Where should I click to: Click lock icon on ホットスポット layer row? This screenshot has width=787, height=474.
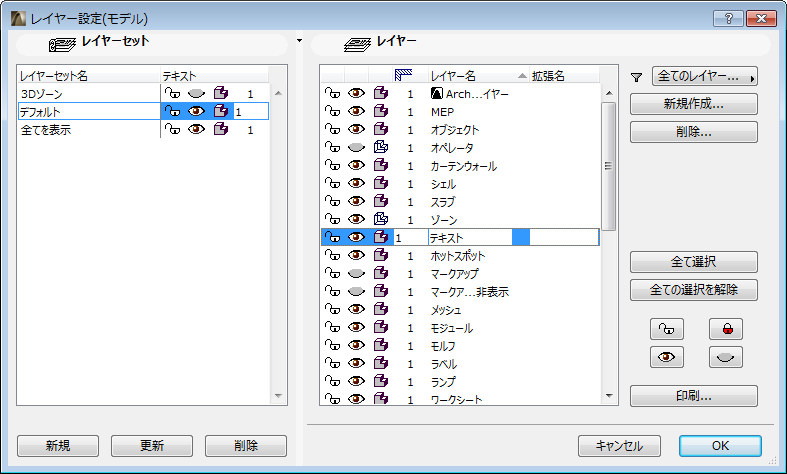click(332, 255)
